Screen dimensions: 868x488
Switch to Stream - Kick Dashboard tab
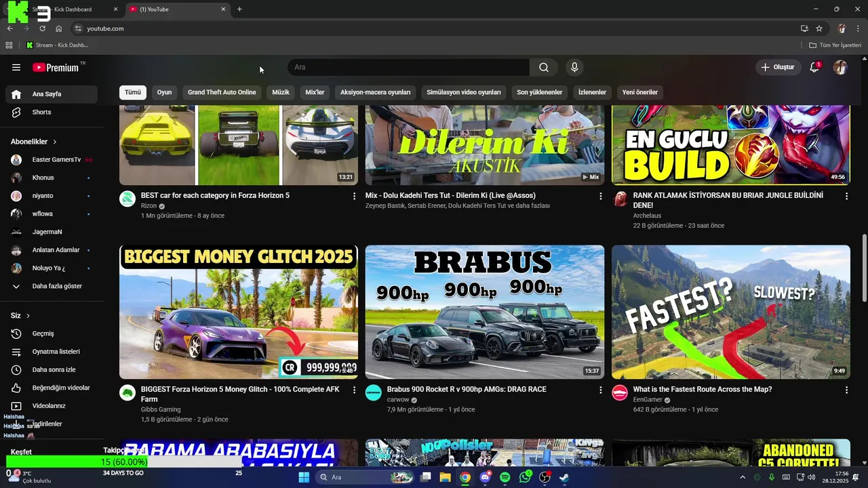[x=65, y=9]
